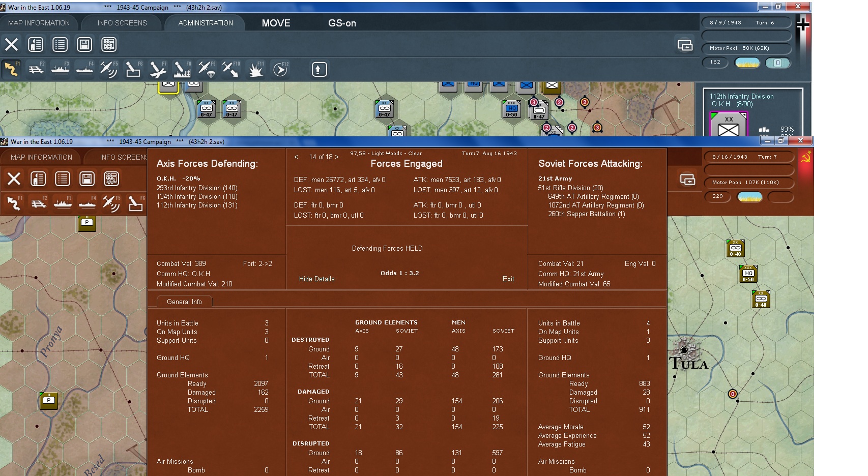Click the F11 explosion icon
868x476 pixels.
tap(255, 69)
